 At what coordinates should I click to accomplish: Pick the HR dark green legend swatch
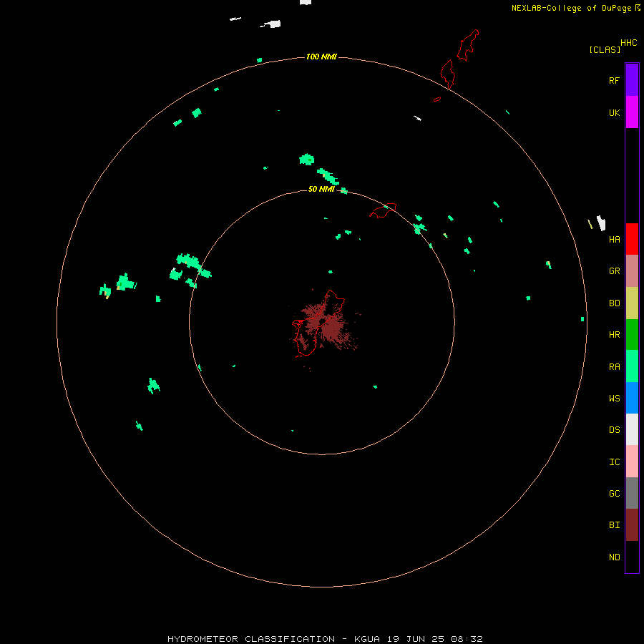point(632,334)
